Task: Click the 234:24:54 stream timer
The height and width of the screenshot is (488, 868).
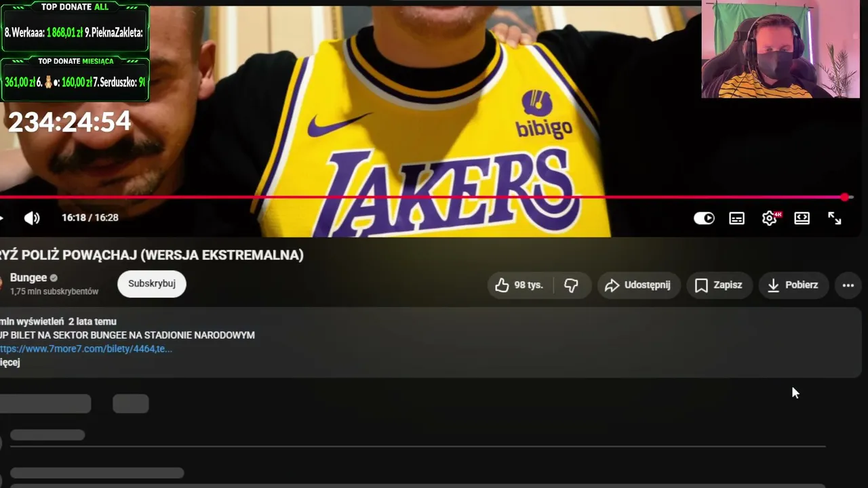Action: pyautogui.click(x=69, y=122)
